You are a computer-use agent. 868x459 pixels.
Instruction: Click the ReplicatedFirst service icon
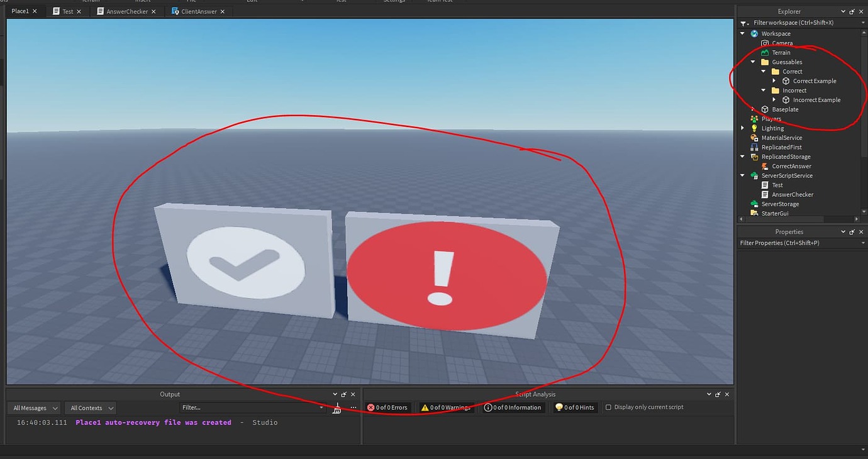[x=754, y=147]
